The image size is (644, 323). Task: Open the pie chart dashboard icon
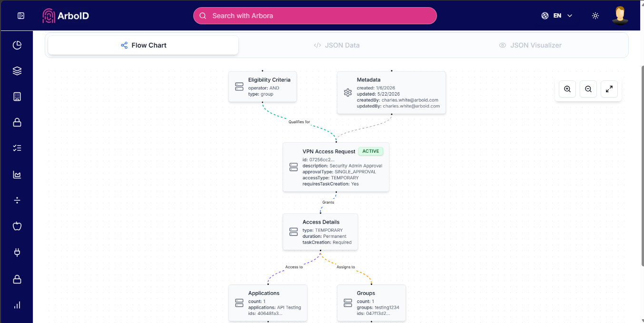(x=17, y=45)
